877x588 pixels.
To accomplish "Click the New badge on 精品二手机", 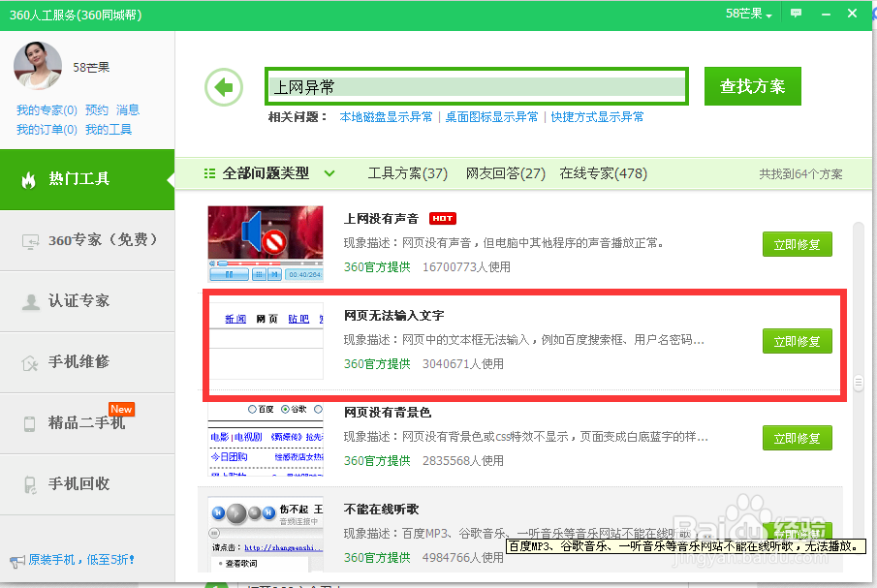I will pyautogui.click(x=121, y=409).
